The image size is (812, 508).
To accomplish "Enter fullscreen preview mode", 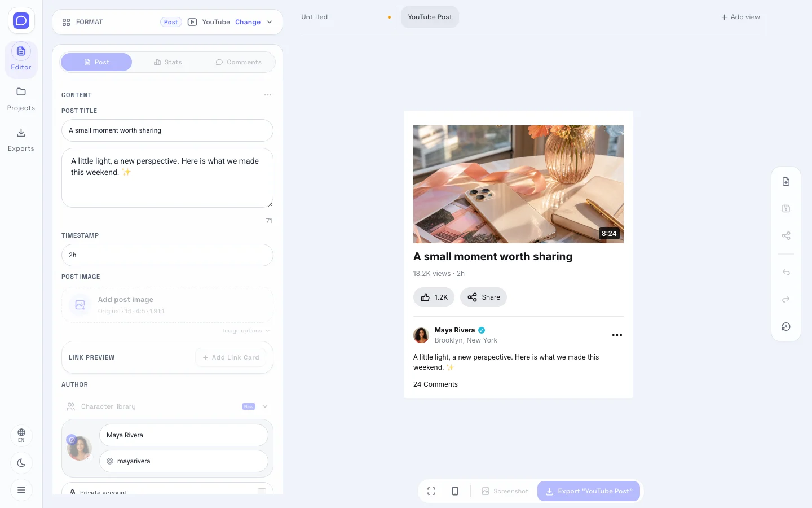I will coord(431,491).
